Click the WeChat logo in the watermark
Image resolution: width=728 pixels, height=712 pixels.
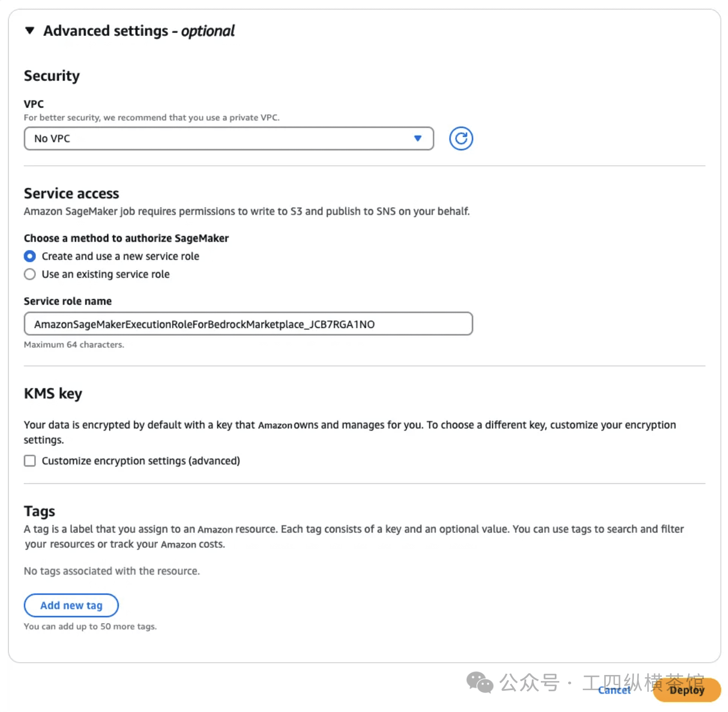click(480, 682)
